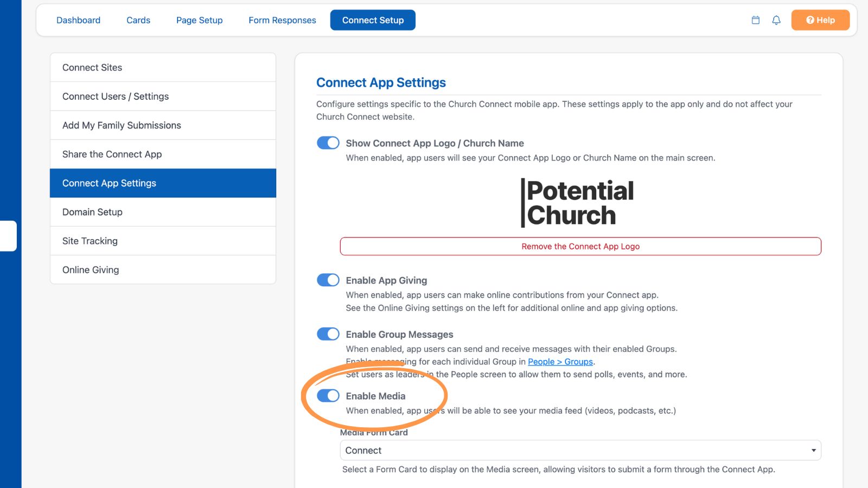Select Connect App Settings in sidebar

163,183
